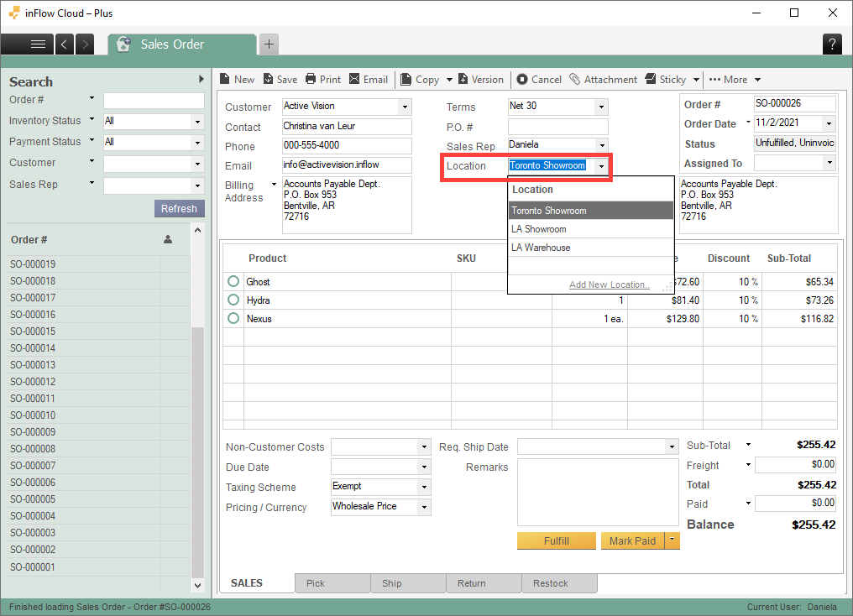The image size is (853, 616).
Task: Expand the Taxing Scheme dropdown
Action: (x=424, y=487)
